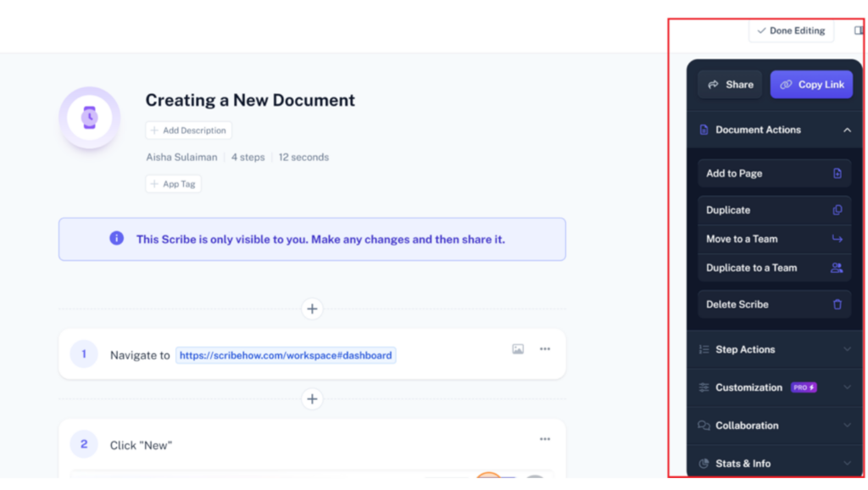Click the Duplicate copy icon
868x490 pixels.
pyautogui.click(x=837, y=210)
